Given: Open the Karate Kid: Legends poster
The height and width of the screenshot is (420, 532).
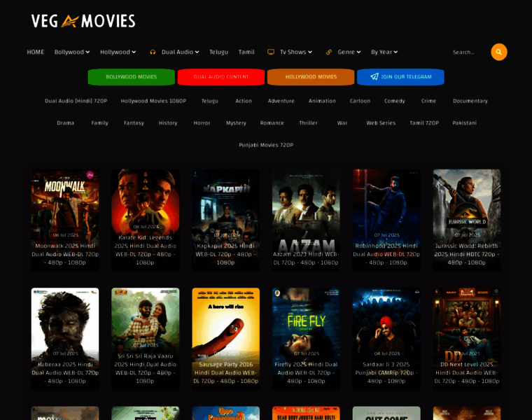Looking at the screenshot, I should 145,220.
